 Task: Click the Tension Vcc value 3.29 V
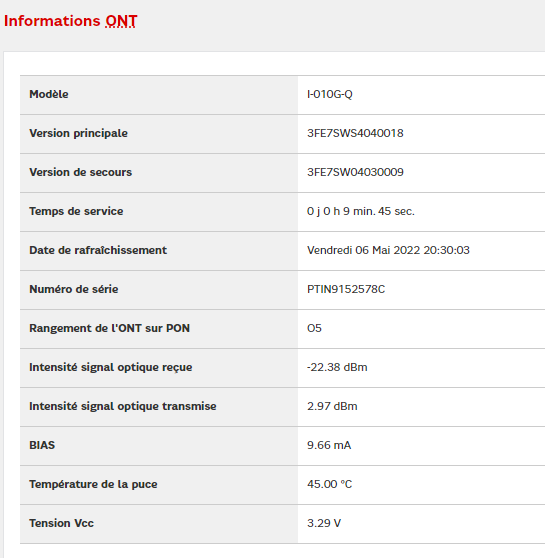(x=324, y=523)
